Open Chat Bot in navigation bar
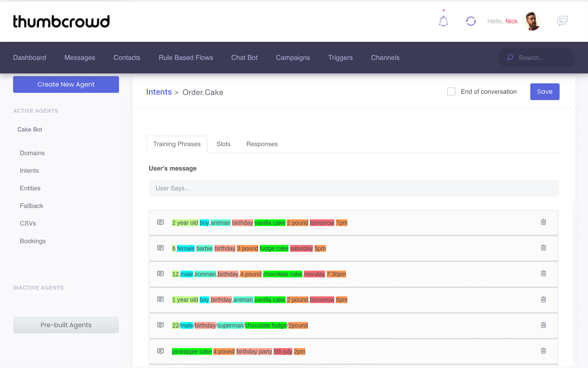The image size is (588, 368). [x=244, y=58]
